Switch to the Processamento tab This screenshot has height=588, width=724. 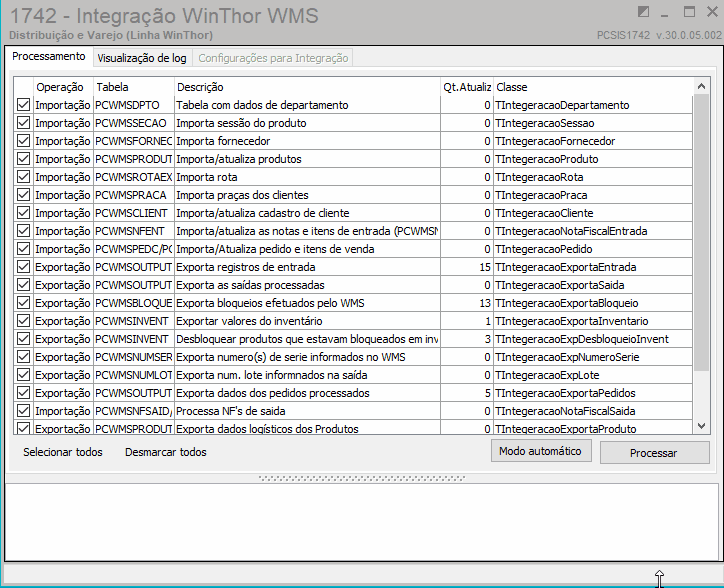click(x=49, y=57)
